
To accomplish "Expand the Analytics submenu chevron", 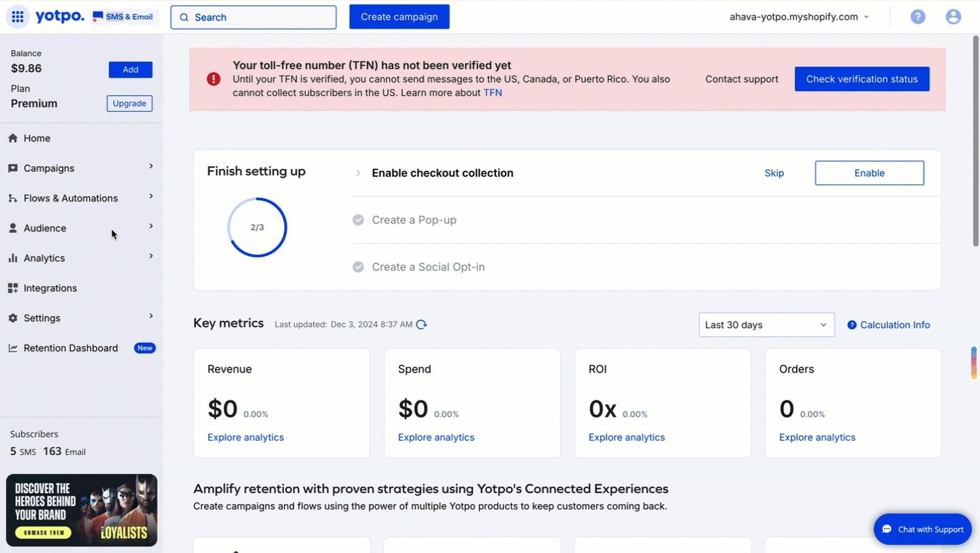I will tap(151, 256).
